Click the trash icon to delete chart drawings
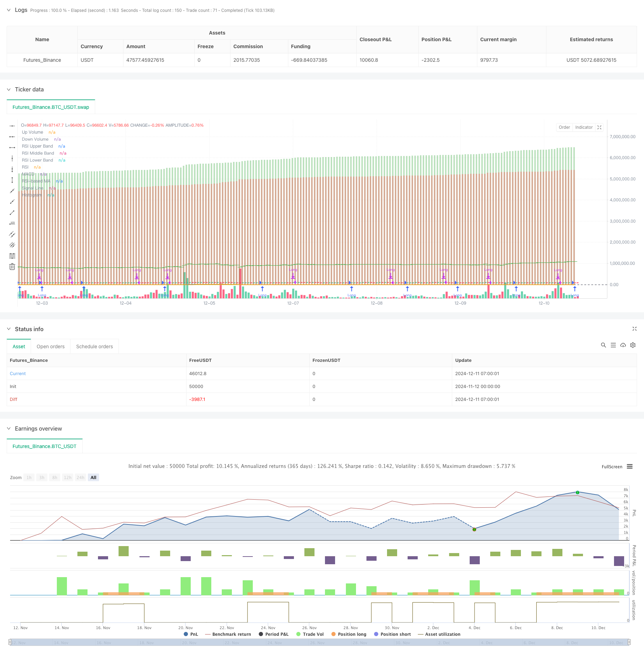Viewport: 644px width, 656px height. tap(12, 267)
